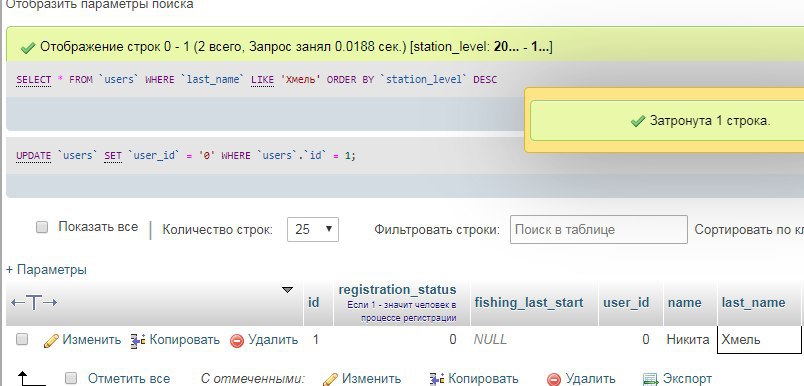The height and width of the screenshot is (386, 804).
Task: Click the full texts toggle arrows icon
Action: [x=34, y=302]
